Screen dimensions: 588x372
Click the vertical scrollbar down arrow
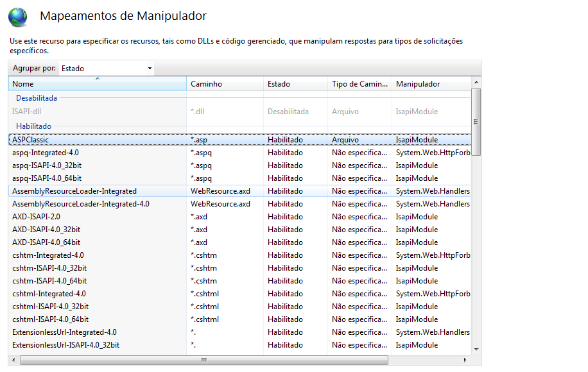pos(476,348)
